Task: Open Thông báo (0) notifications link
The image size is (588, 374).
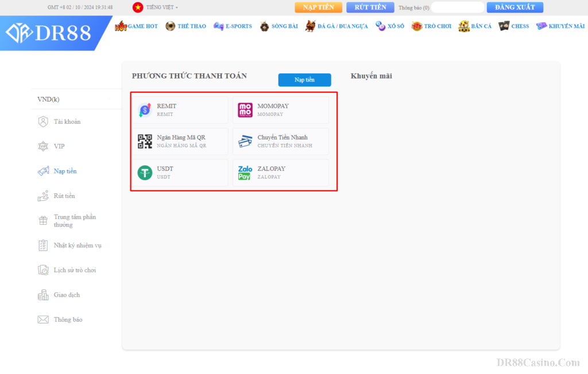Action: (413, 7)
